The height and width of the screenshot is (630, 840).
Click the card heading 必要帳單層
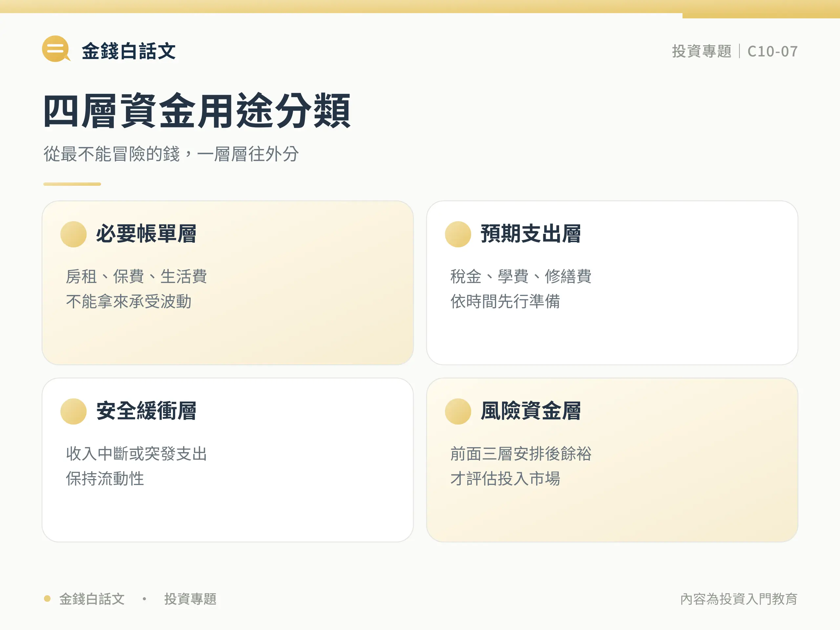point(146,234)
